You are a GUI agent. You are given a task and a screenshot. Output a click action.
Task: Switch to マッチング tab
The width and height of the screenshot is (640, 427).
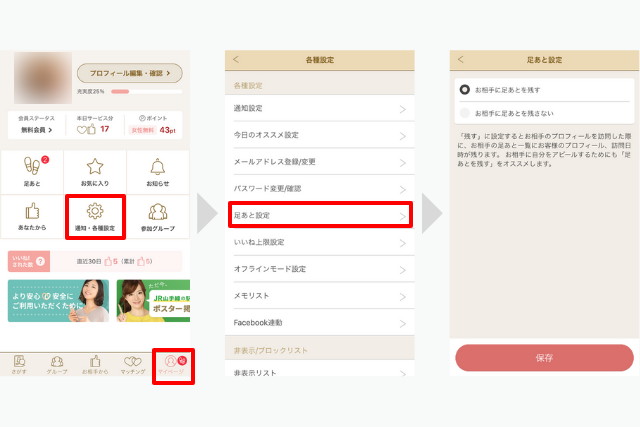pos(133,365)
